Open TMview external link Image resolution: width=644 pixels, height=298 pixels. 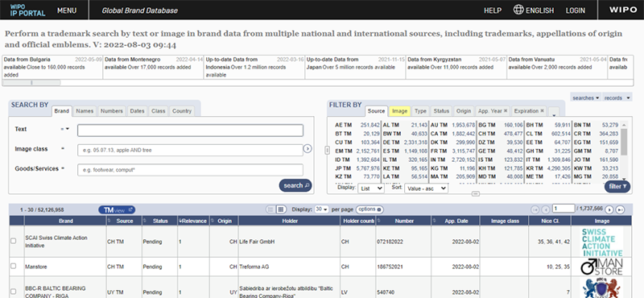[x=117, y=209]
